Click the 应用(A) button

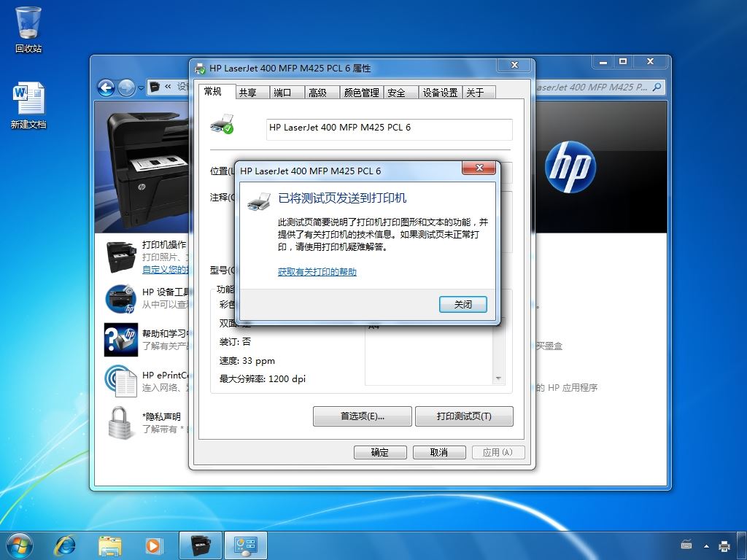(498, 452)
